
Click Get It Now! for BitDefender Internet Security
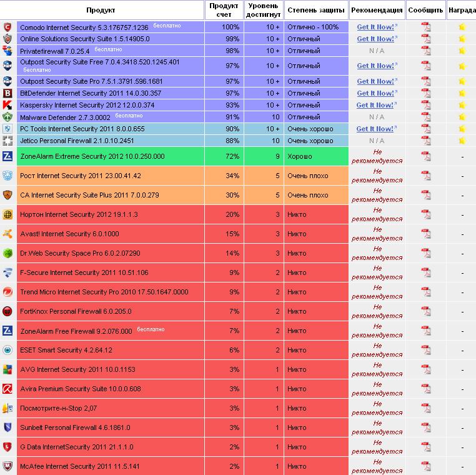[377, 93]
